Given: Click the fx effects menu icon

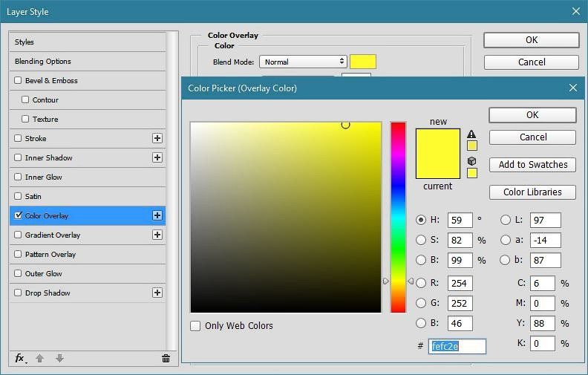Looking at the screenshot, I should [x=20, y=358].
